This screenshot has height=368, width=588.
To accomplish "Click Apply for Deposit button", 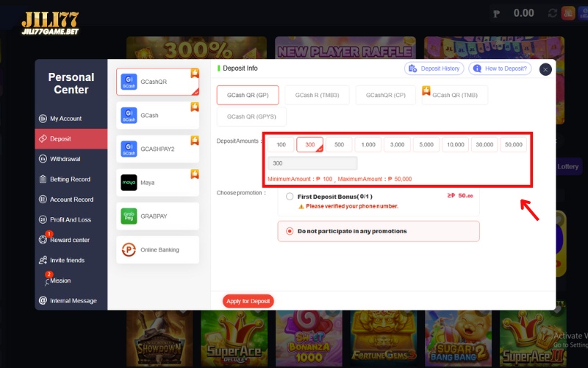I will coord(248,301).
